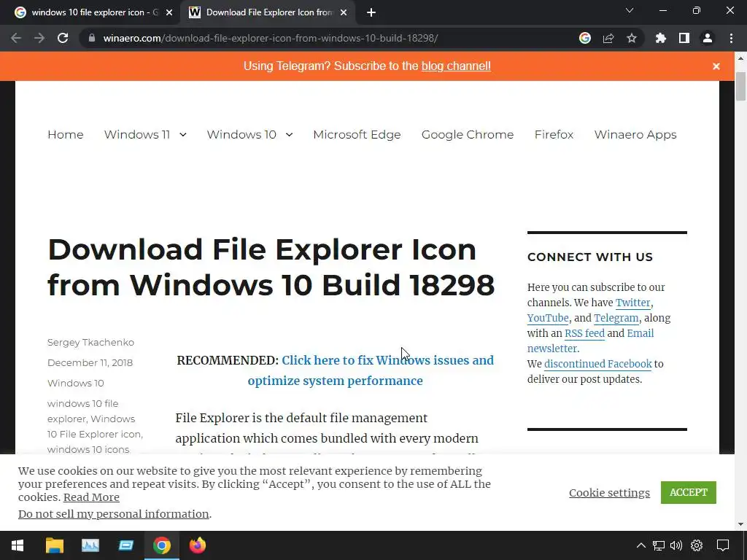Click the Google icon in address bar
Image resolution: width=747 pixels, height=560 pixels.
click(x=585, y=38)
